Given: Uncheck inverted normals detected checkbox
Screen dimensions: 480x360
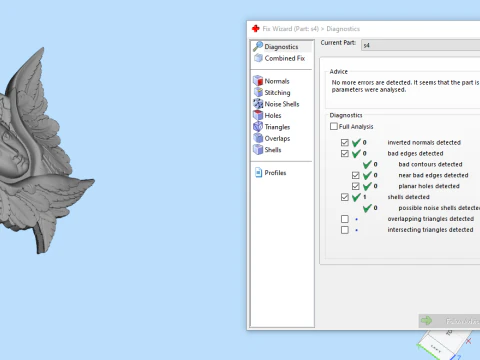Looking at the screenshot, I should (x=345, y=142).
